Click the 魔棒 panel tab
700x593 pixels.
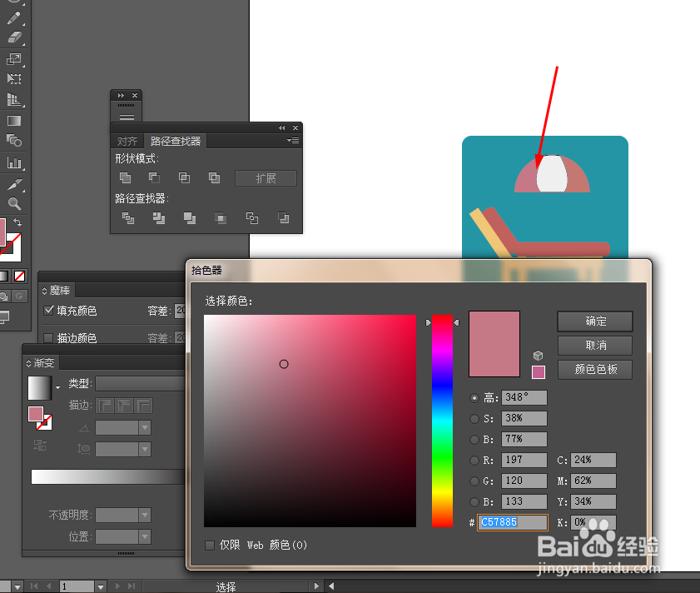[57, 291]
